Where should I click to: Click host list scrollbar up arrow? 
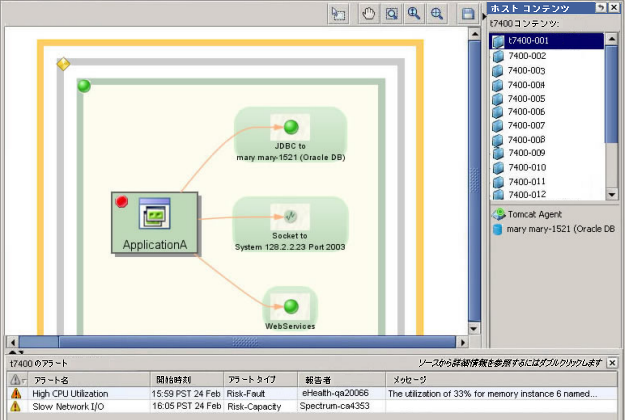(x=611, y=39)
